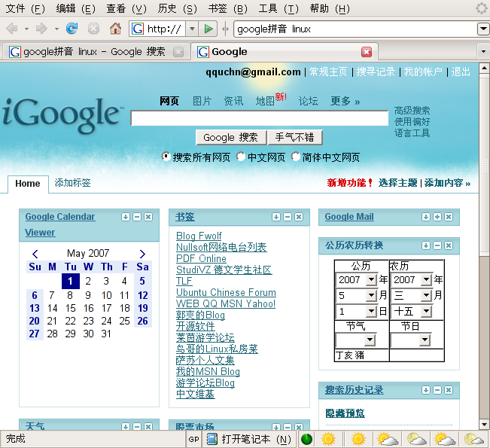
Task: Click the 手气不错 button
Action: (295, 138)
